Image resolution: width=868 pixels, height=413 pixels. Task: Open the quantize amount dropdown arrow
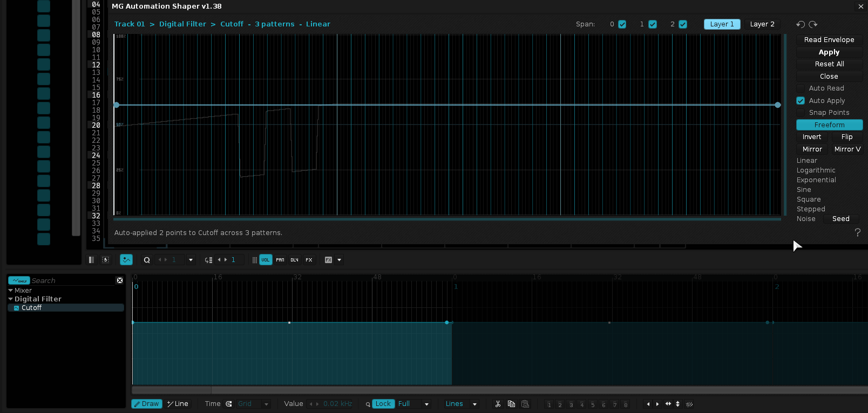(x=191, y=260)
